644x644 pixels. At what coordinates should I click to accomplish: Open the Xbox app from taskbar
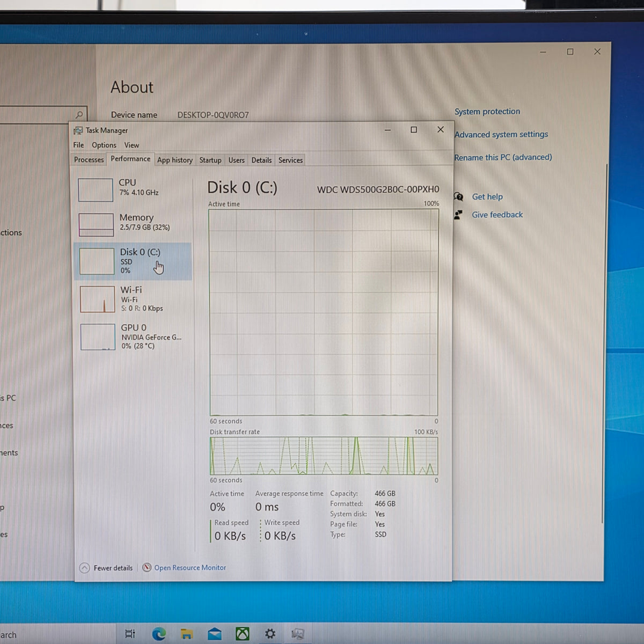pyautogui.click(x=243, y=634)
